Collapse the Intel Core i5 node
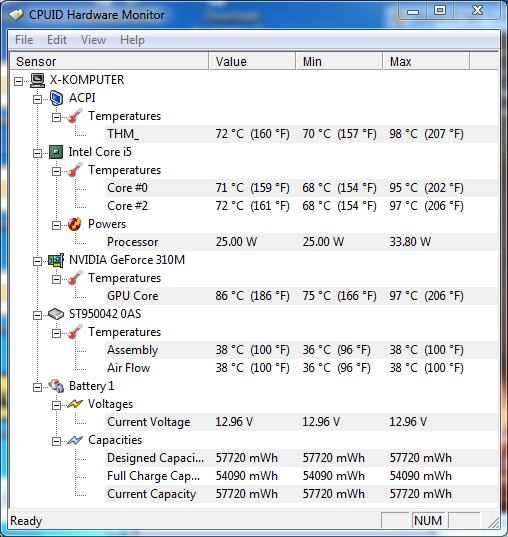Screen dimensions: 508x537 pos(37,153)
